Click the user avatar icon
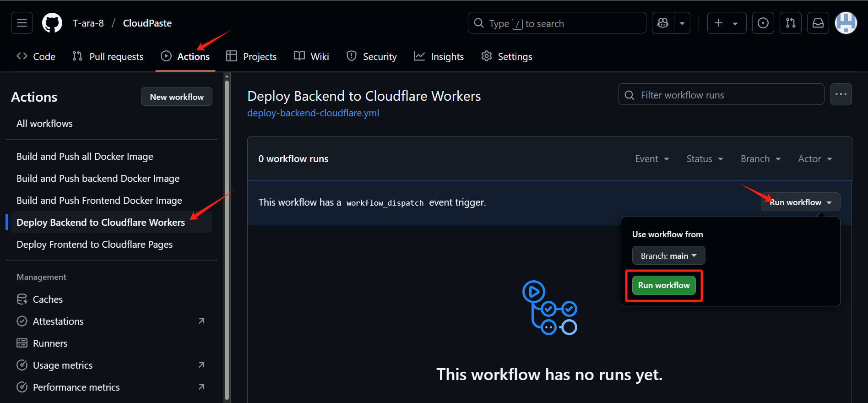Screen dimensions: 868x403 846,23
